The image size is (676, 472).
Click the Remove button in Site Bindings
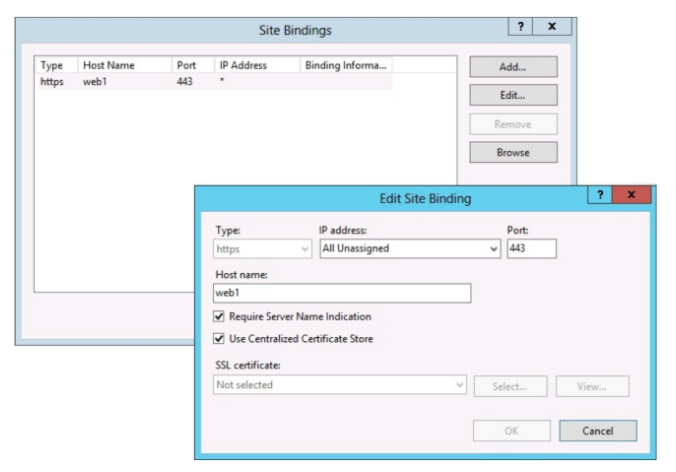(x=513, y=124)
